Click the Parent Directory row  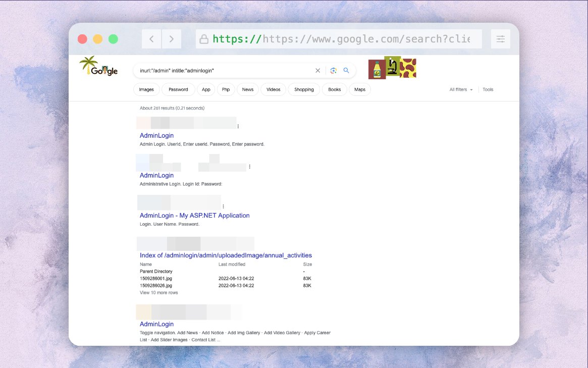point(156,271)
